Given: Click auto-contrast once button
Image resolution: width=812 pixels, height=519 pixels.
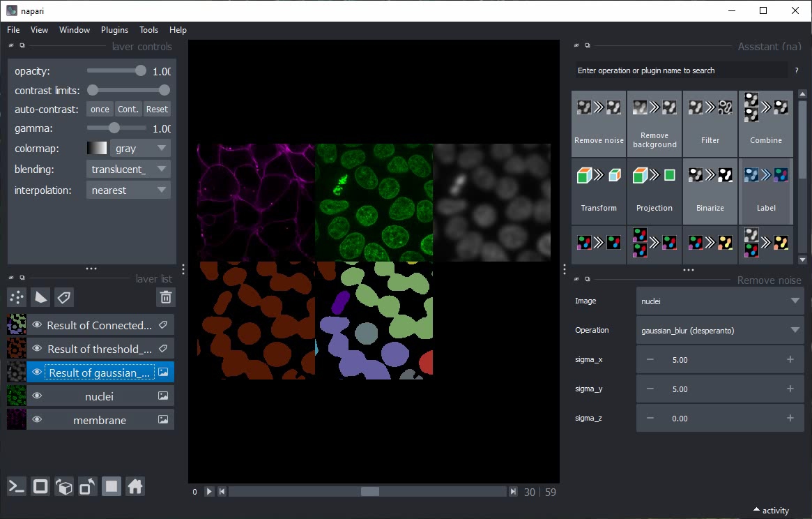Looking at the screenshot, I should point(100,109).
